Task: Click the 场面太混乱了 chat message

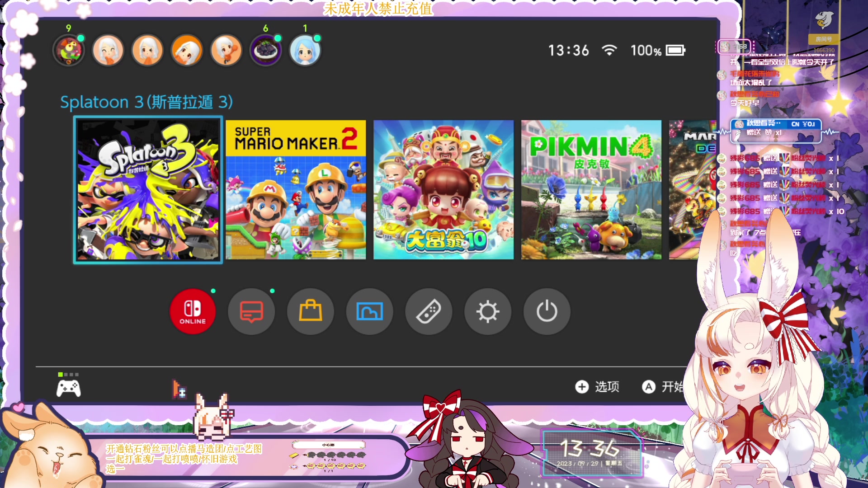Action: (751, 83)
